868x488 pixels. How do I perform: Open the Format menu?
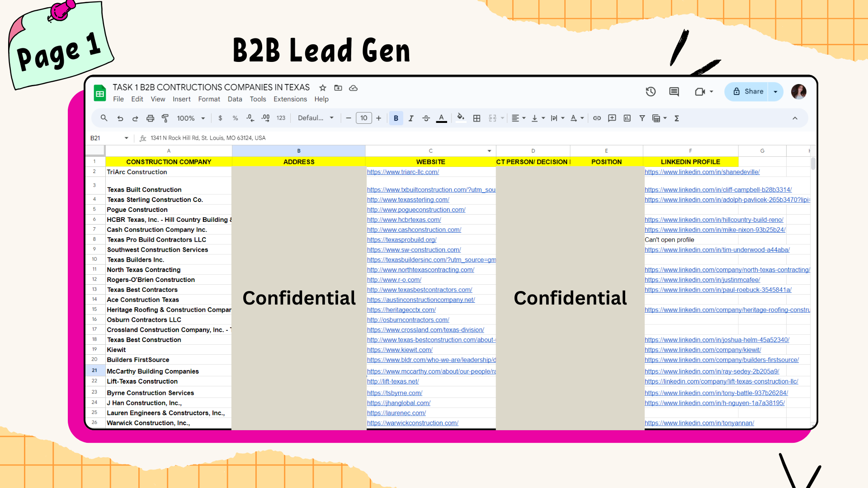pyautogui.click(x=209, y=99)
